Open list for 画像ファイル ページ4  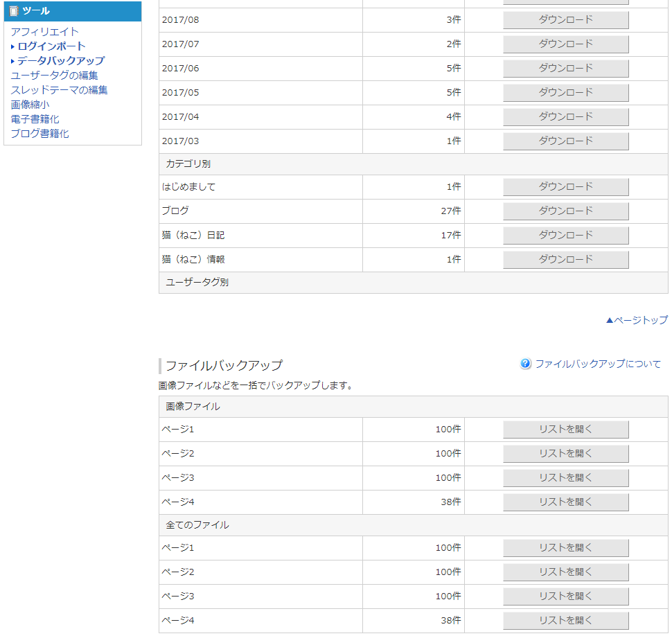point(566,502)
